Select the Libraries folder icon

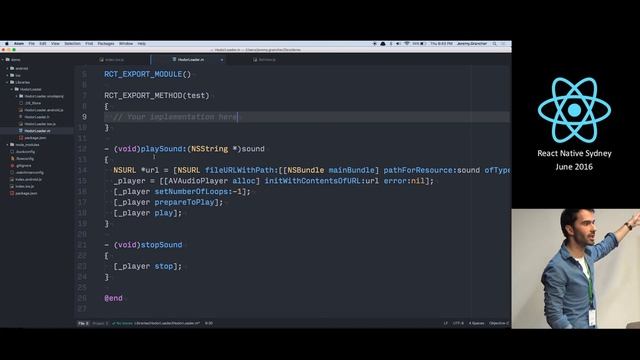tap(12, 82)
